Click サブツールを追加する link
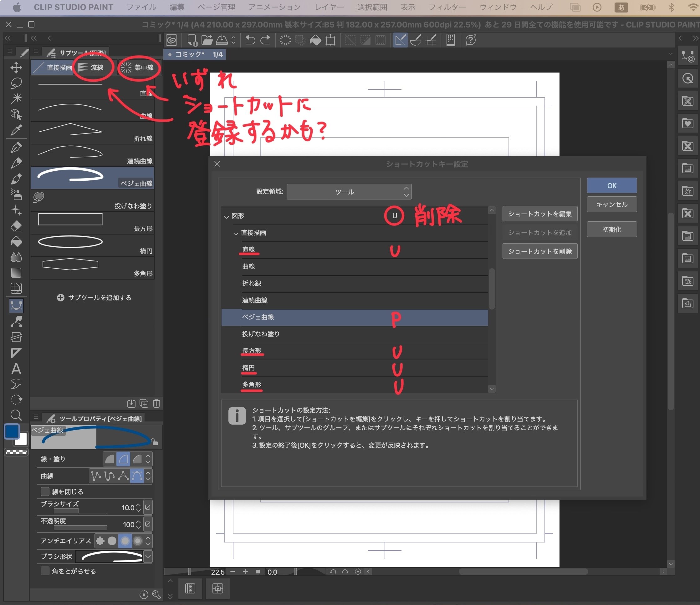Viewport: 700px width, 605px height. point(94,297)
